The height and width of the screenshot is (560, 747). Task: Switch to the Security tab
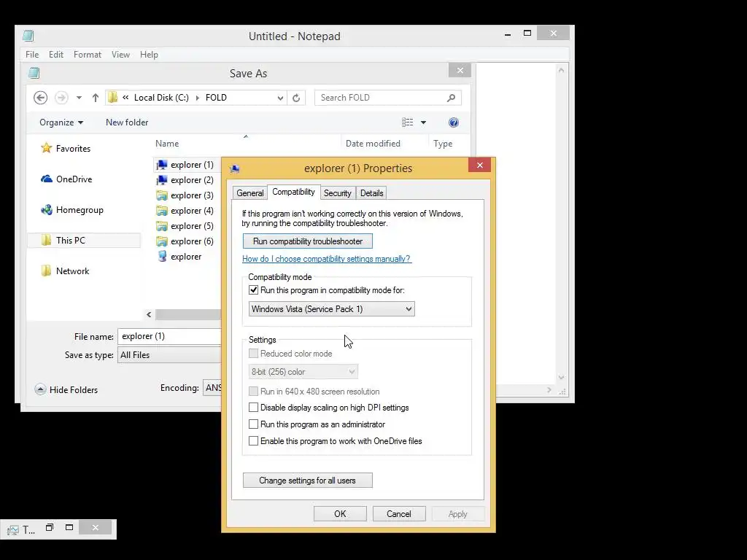pos(337,192)
